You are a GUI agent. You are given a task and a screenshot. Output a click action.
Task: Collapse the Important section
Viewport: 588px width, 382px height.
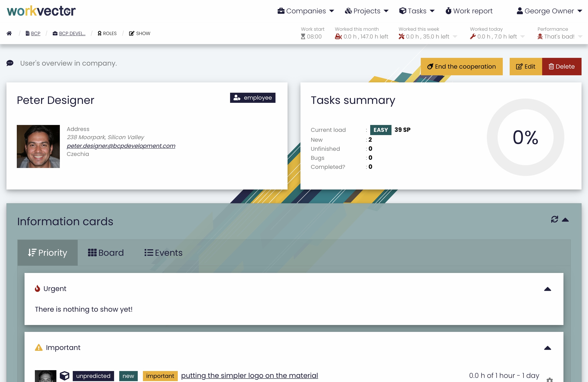[548, 348]
